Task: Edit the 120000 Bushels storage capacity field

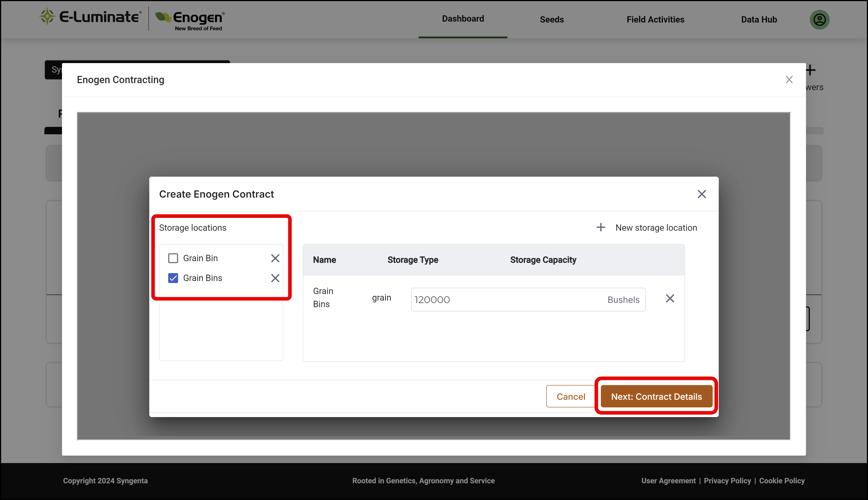Action: [528, 299]
